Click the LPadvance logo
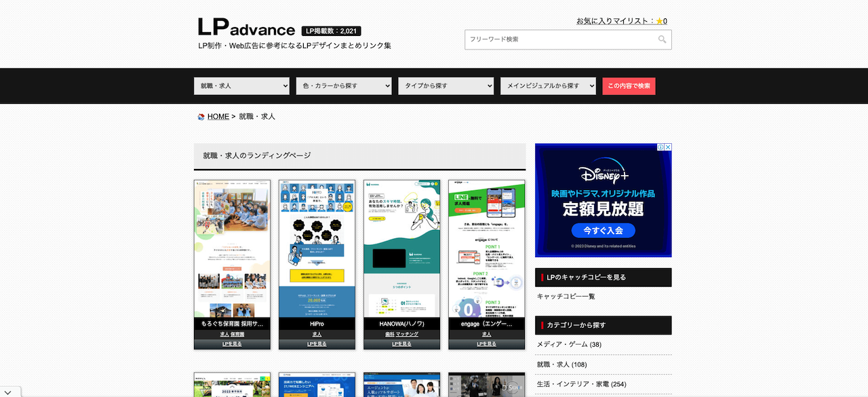 pyautogui.click(x=245, y=28)
